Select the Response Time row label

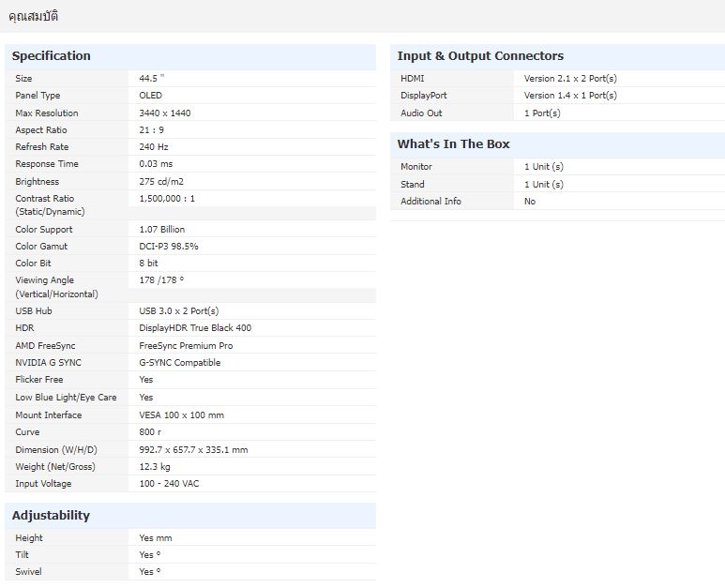pyautogui.click(x=47, y=164)
